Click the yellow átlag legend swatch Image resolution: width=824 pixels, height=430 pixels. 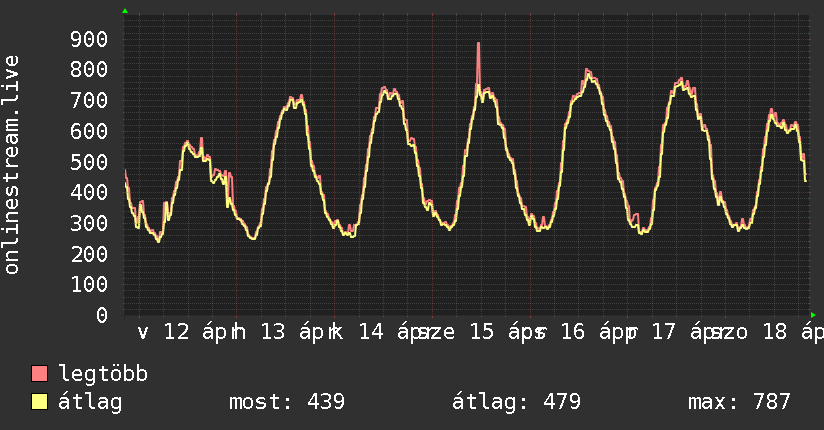click(x=39, y=401)
